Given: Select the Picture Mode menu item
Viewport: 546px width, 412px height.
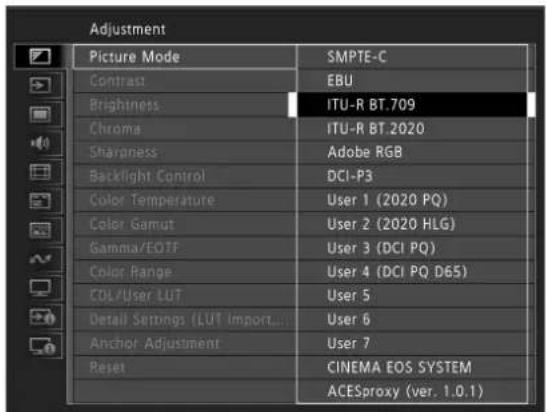Looking at the screenshot, I should (185, 56).
